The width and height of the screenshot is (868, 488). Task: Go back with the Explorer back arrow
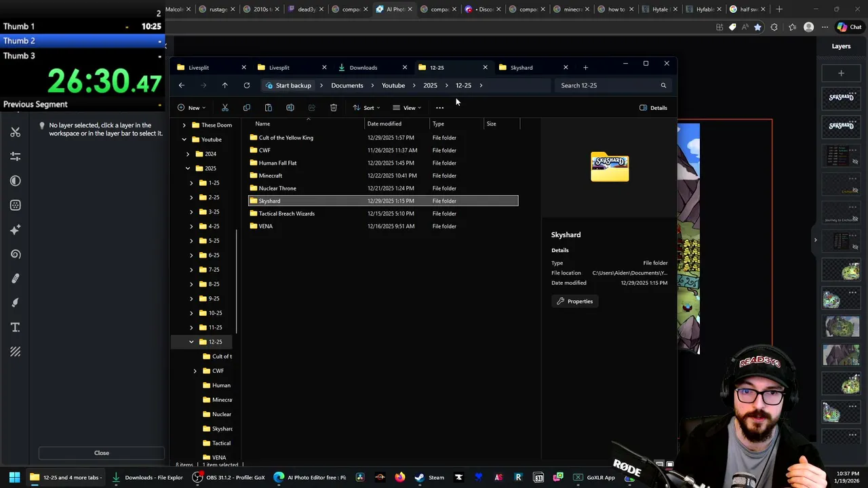pos(181,85)
